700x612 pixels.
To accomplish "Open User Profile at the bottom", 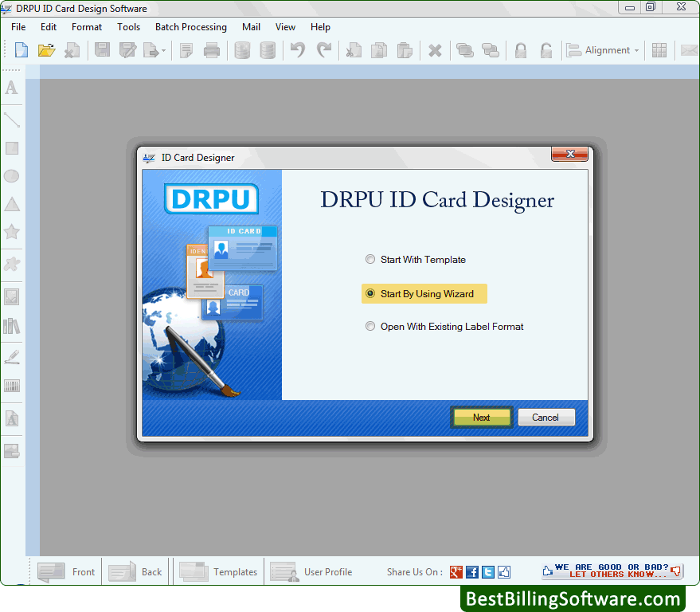I will tap(311, 572).
